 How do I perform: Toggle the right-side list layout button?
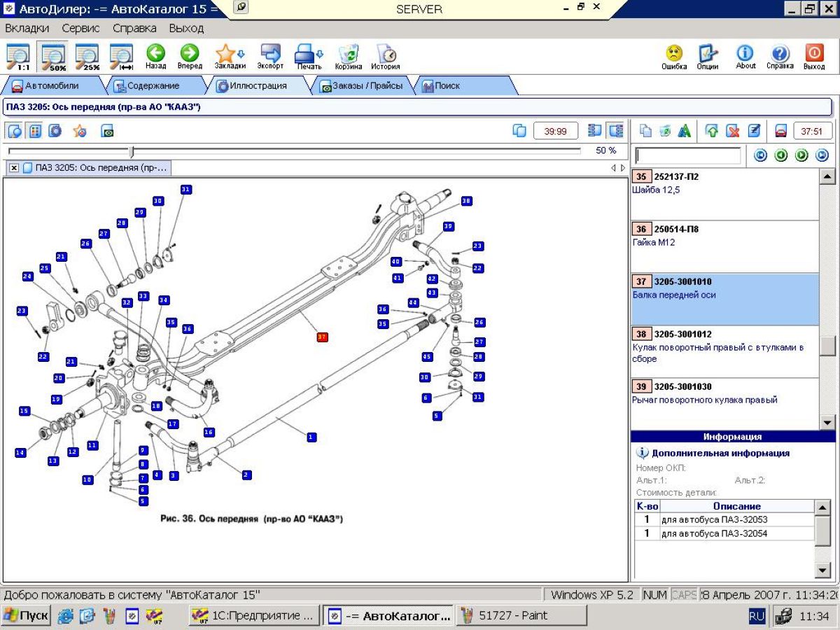click(x=615, y=131)
